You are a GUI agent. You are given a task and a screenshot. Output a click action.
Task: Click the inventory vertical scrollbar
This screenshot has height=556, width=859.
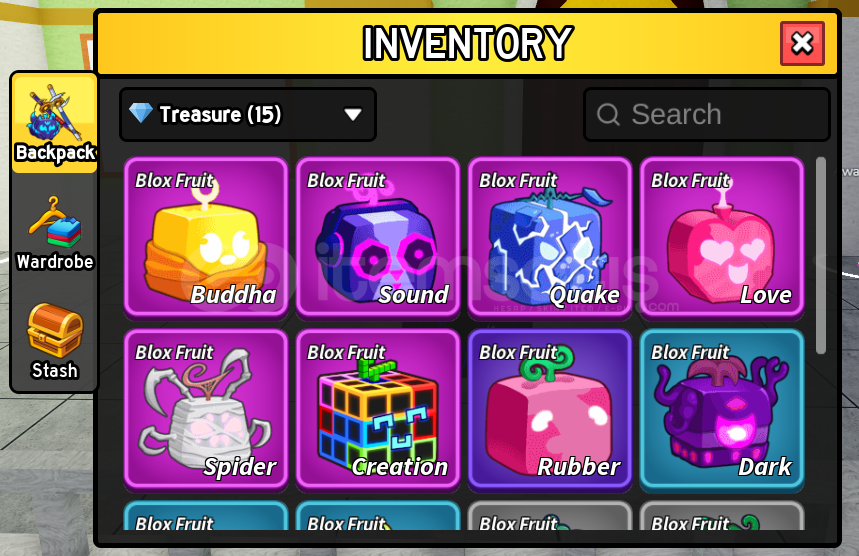pyautogui.click(x=821, y=256)
